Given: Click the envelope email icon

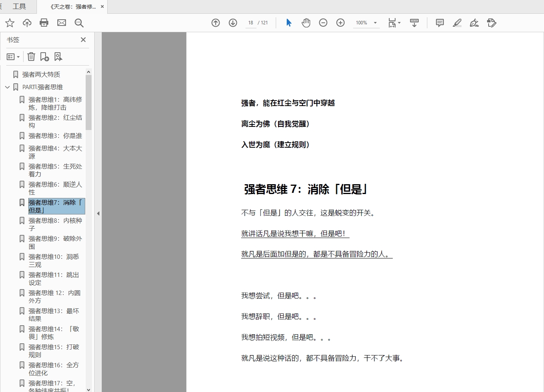Looking at the screenshot, I should coord(62,23).
